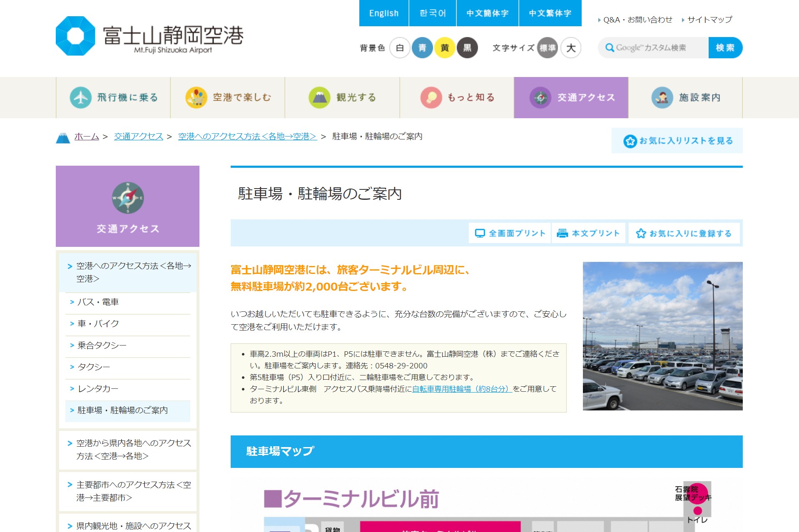Viewport: 799px width, 532px height.
Task: Open 施設案内 navigation menu
Action: 685,97
